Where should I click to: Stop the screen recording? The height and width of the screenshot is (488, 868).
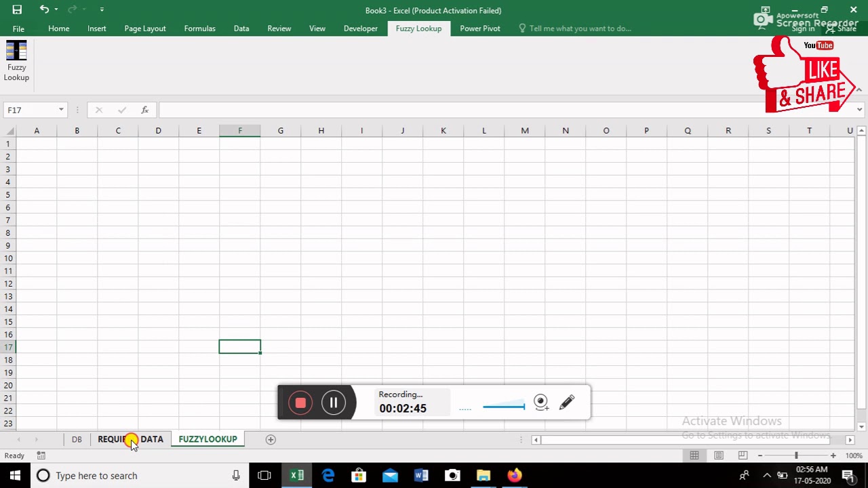[x=300, y=403]
